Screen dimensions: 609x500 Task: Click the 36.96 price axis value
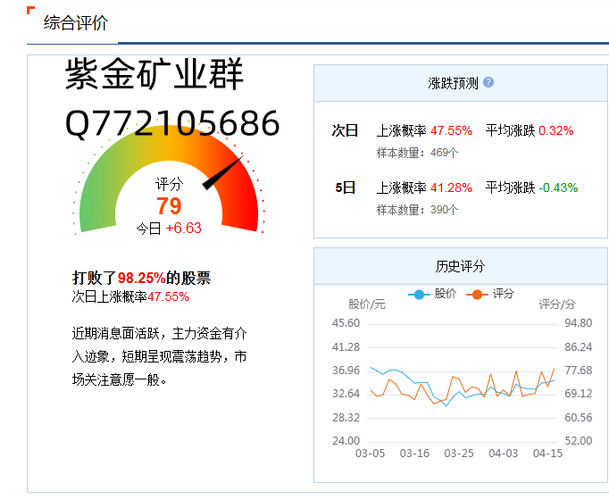pyautogui.click(x=346, y=370)
